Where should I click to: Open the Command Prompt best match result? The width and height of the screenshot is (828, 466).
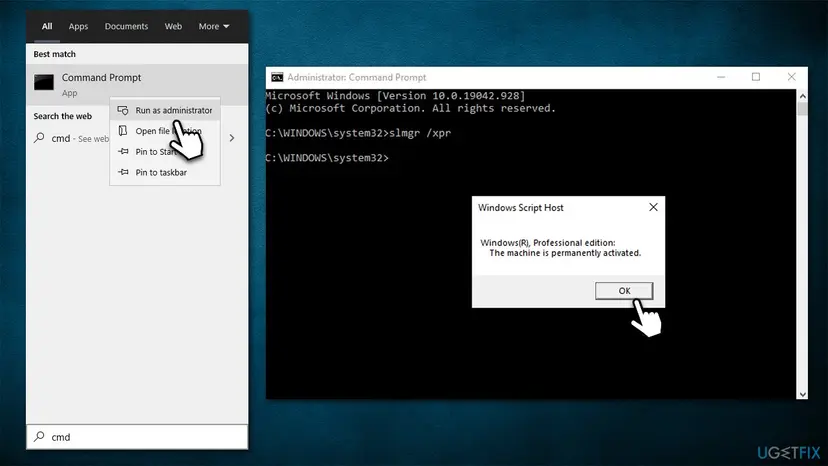[137, 85]
